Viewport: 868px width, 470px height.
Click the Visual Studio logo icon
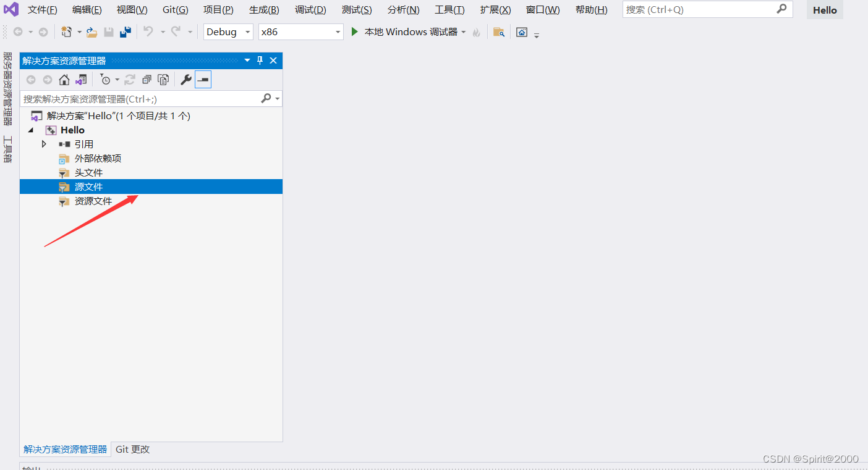pos(11,10)
